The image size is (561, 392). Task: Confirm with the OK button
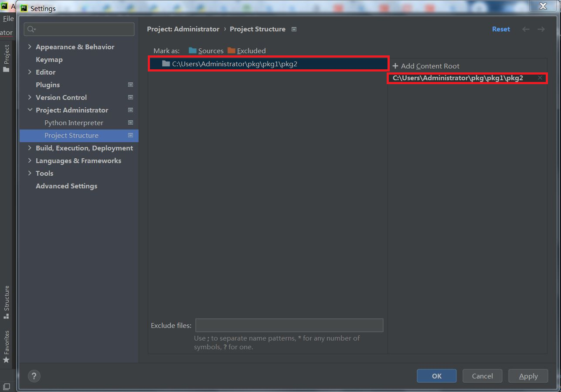pos(437,376)
